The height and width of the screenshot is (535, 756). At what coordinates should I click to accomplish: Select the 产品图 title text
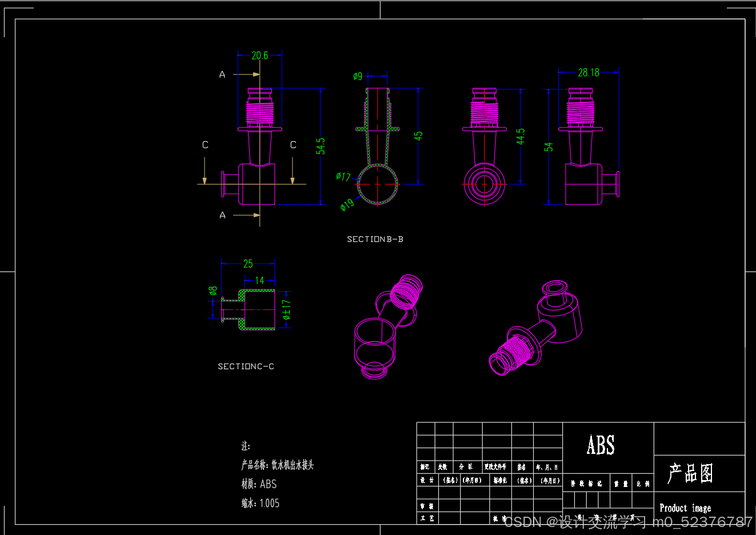click(x=691, y=473)
